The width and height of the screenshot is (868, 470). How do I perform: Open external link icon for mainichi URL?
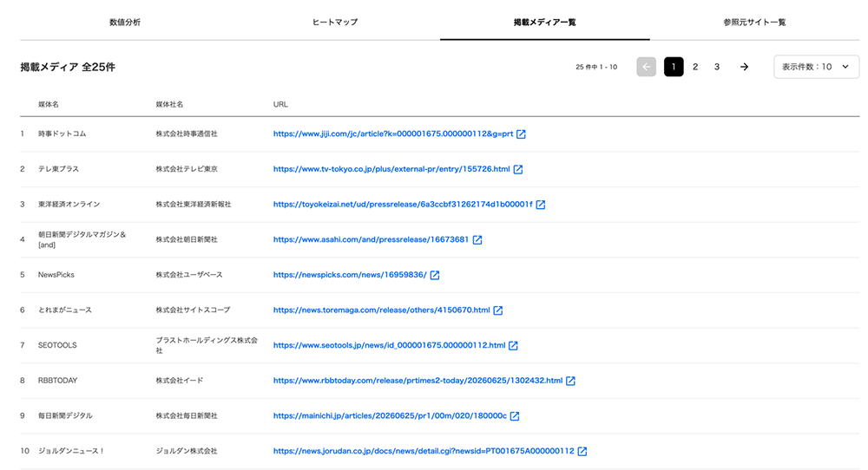pyautogui.click(x=515, y=416)
